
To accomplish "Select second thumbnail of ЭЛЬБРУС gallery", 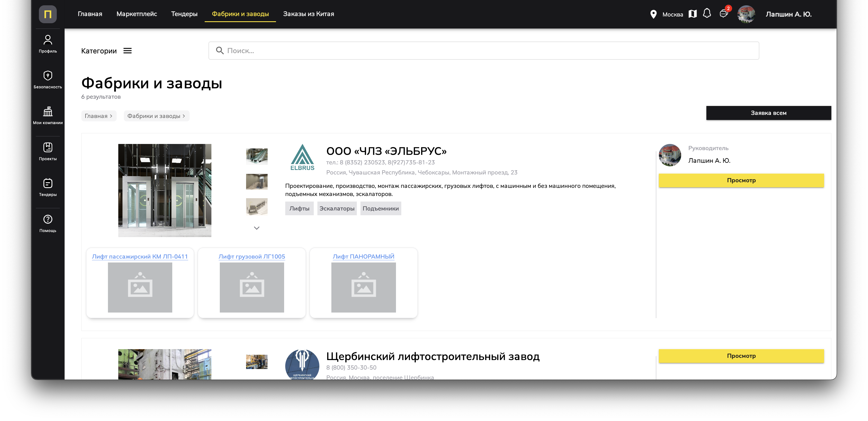I will pos(257,182).
